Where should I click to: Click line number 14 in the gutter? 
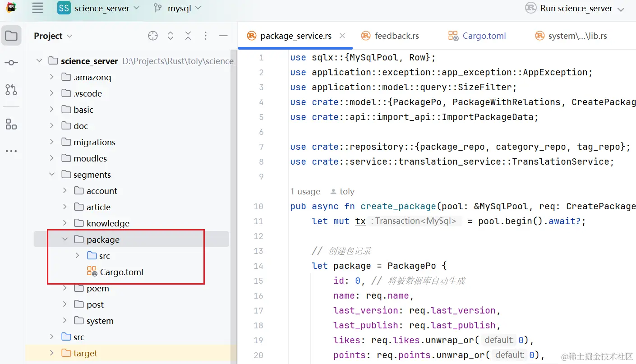[x=258, y=266]
